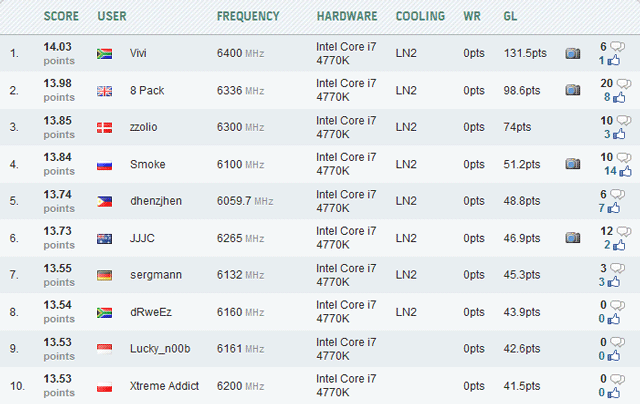Open the Xtreme Addict user link
Screen dimensions: 640x404
point(163,385)
